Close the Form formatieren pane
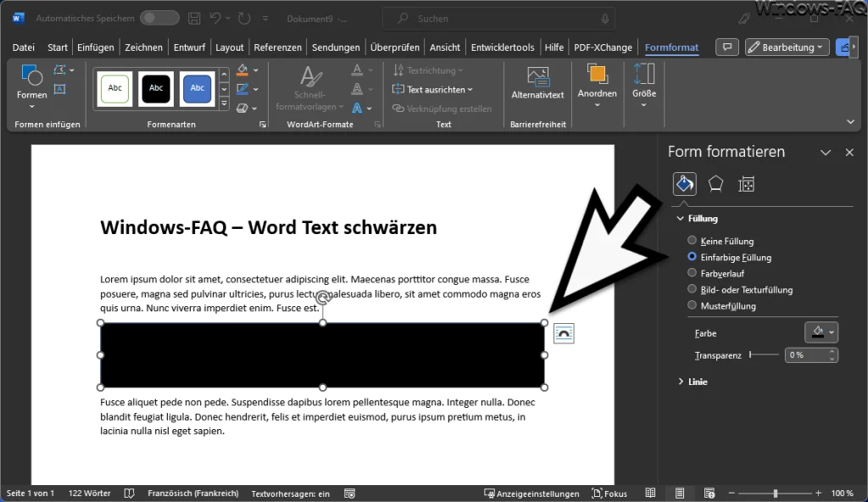 click(849, 153)
